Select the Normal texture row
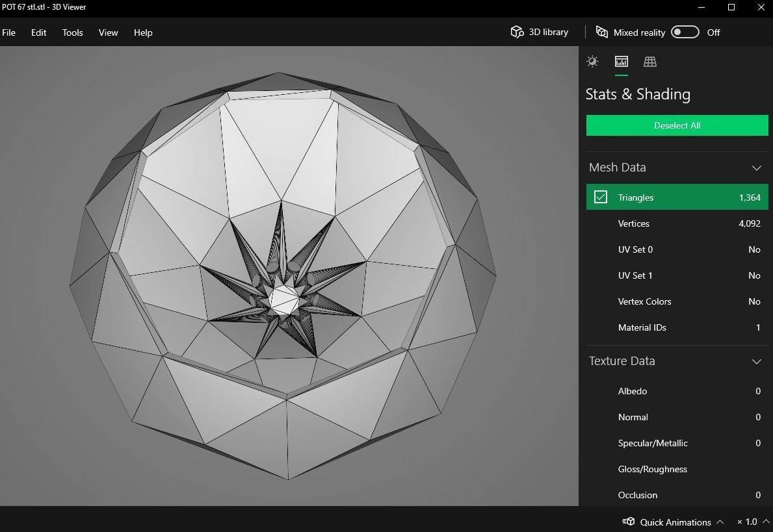This screenshot has height=532, width=773. 677,417
